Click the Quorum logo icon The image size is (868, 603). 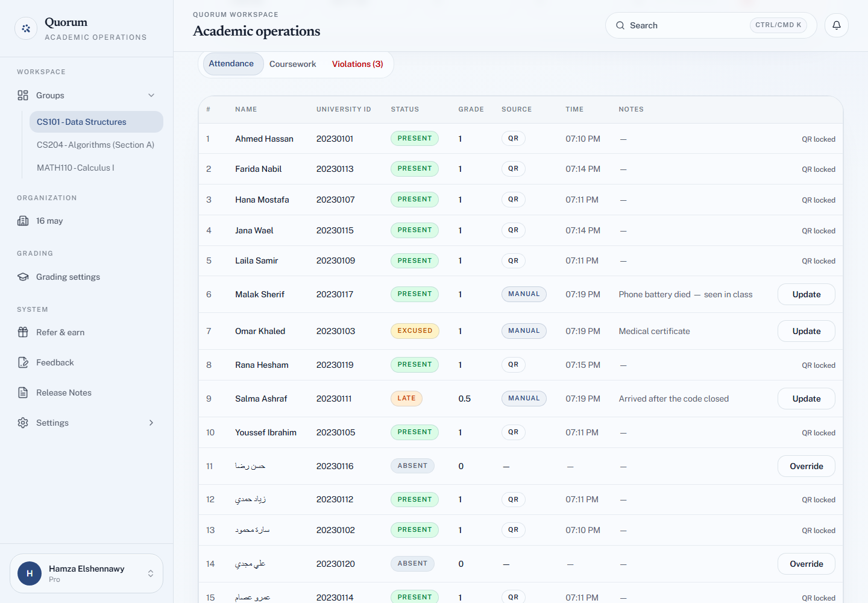[26, 28]
